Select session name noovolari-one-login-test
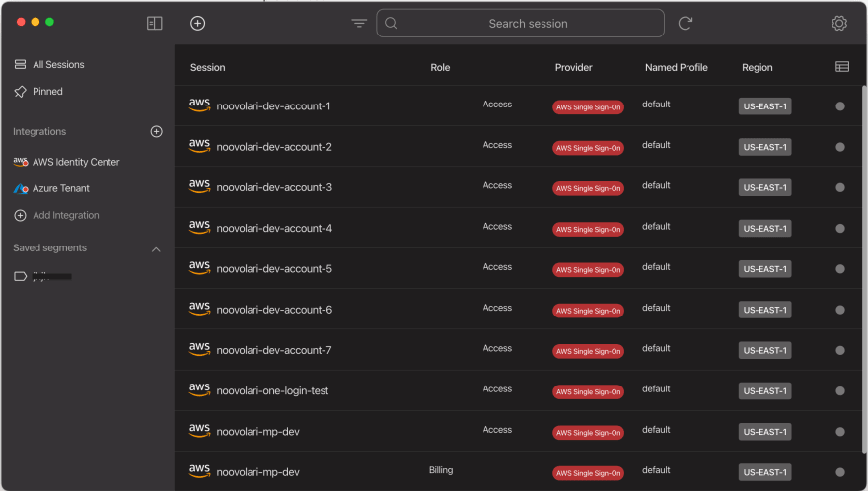Screen dimensions: 868x491 pyautogui.click(x=272, y=390)
